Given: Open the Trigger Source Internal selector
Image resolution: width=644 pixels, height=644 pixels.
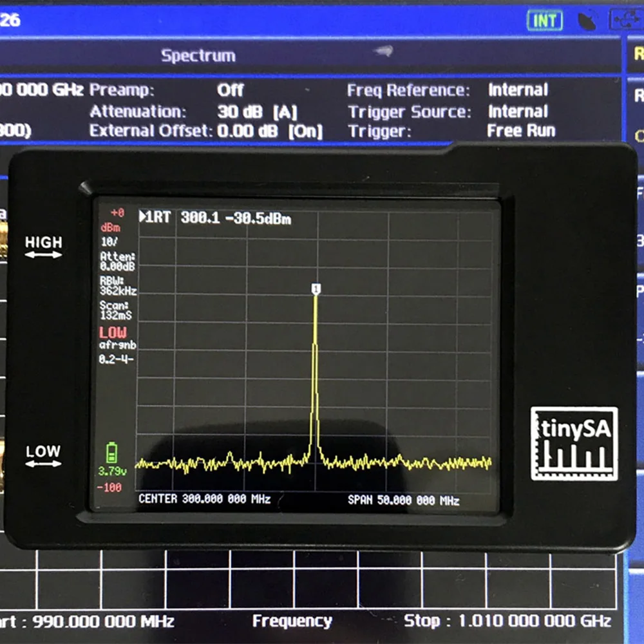Looking at the screenshot, I should (x=517, y=111).
